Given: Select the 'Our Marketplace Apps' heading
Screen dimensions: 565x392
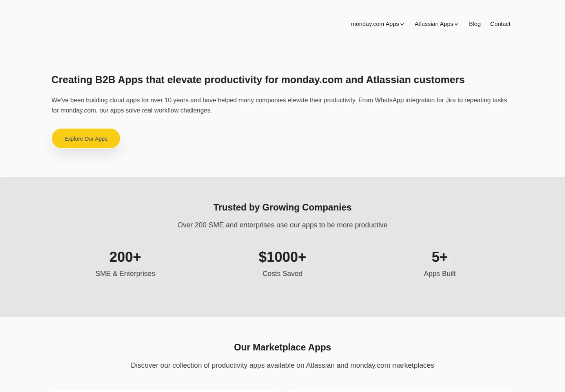Looking at the screenshot, I should point(282,347).
